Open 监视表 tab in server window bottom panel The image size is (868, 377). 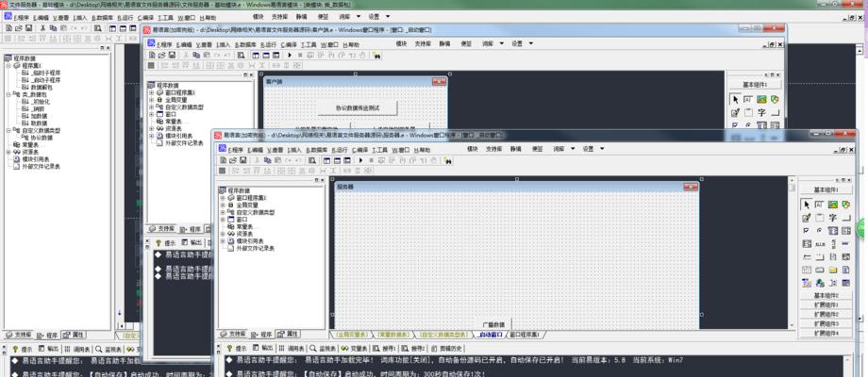324,349
